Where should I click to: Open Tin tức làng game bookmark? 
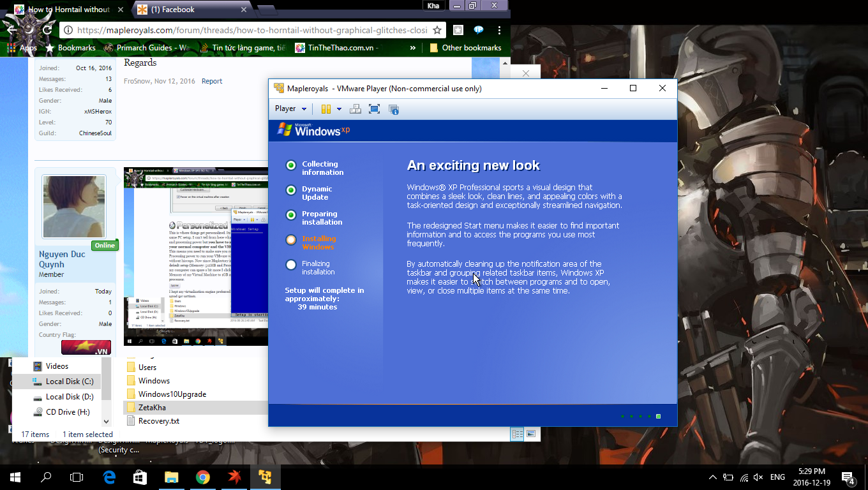243,48
